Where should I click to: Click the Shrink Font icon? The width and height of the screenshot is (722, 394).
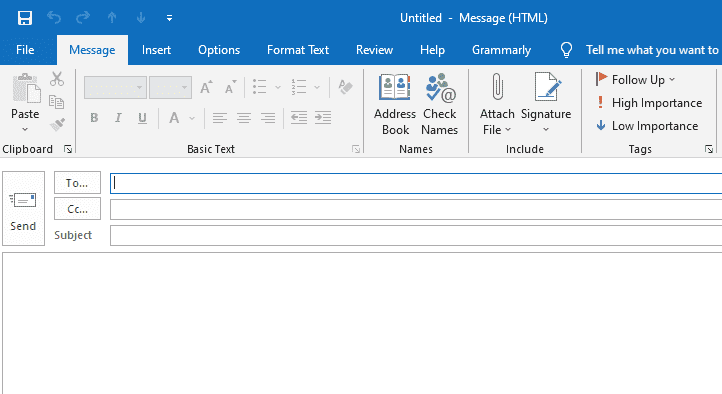[x=230, y=87]
